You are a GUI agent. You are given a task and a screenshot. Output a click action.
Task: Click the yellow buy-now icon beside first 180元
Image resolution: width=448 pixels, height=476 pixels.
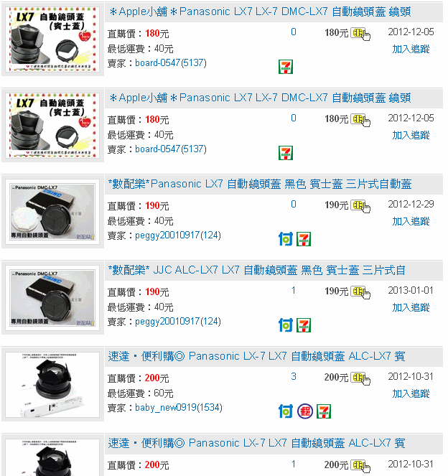point(360,34)
